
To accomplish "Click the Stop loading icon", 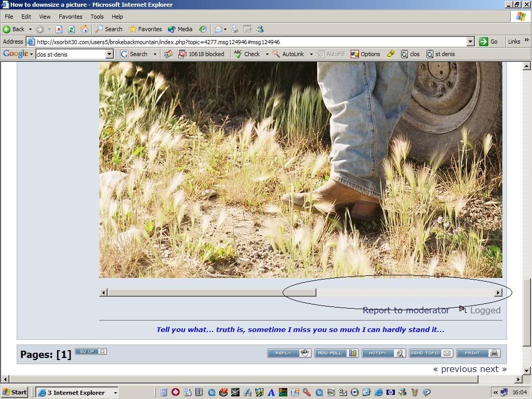I will (59, 29).
